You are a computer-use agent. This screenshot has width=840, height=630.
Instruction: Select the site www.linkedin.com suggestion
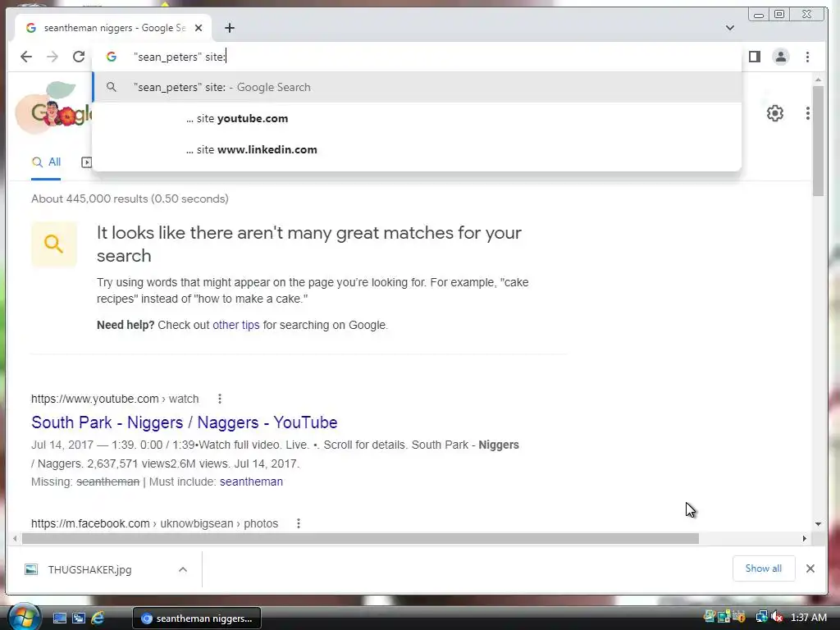point(417,149)
